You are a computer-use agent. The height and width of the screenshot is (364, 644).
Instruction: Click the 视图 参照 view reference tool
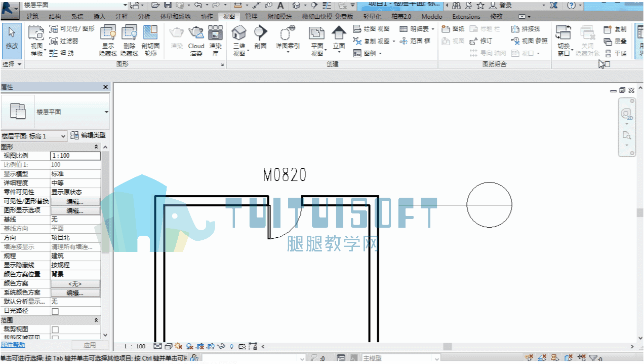(530, 41)
